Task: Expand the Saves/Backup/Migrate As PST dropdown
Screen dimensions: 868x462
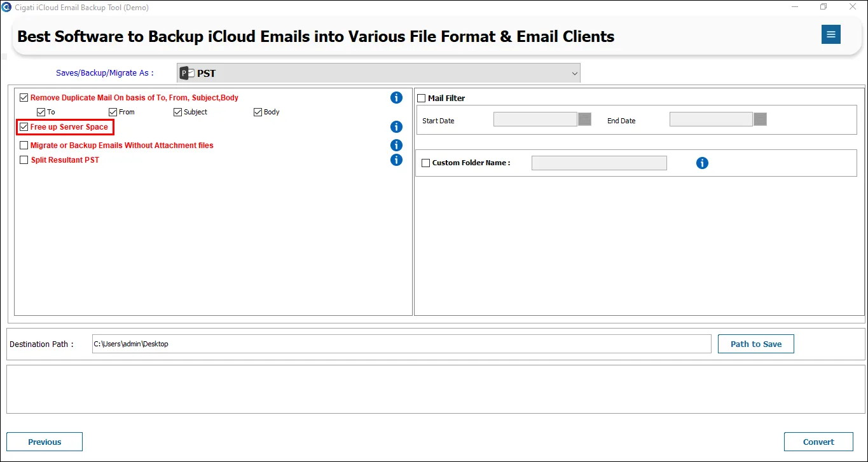Action: pyautogui.click(x=378, y=73)
